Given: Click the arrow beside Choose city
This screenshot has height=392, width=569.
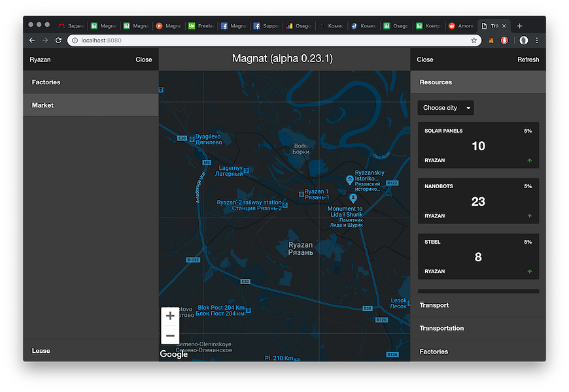Looking at the screenshot, I should point(468,108).
